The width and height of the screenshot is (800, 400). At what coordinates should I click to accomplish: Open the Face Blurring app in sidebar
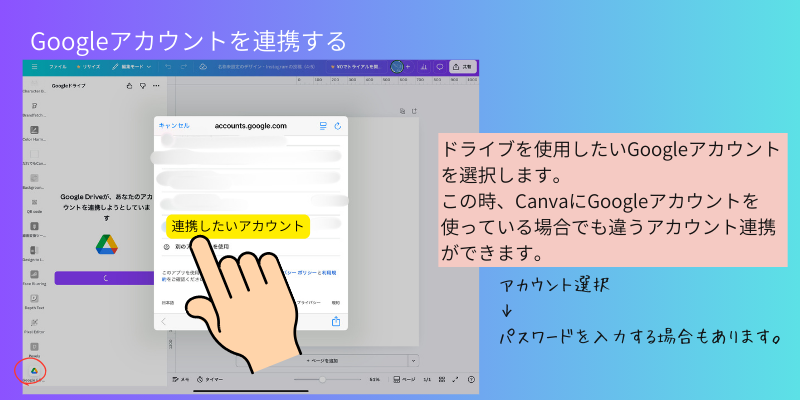pyautogui.click(x=34, y=278)
